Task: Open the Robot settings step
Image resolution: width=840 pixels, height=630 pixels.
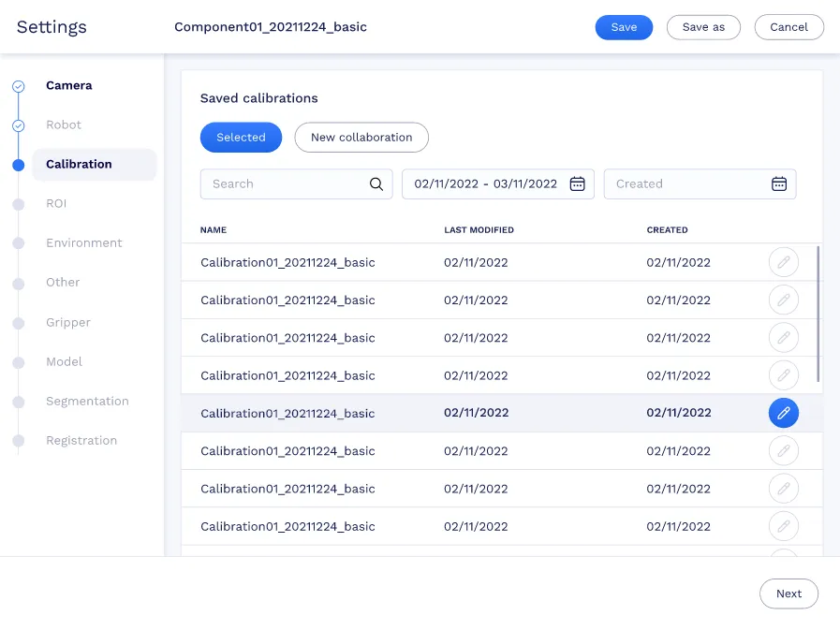Action: coord(64,125)
